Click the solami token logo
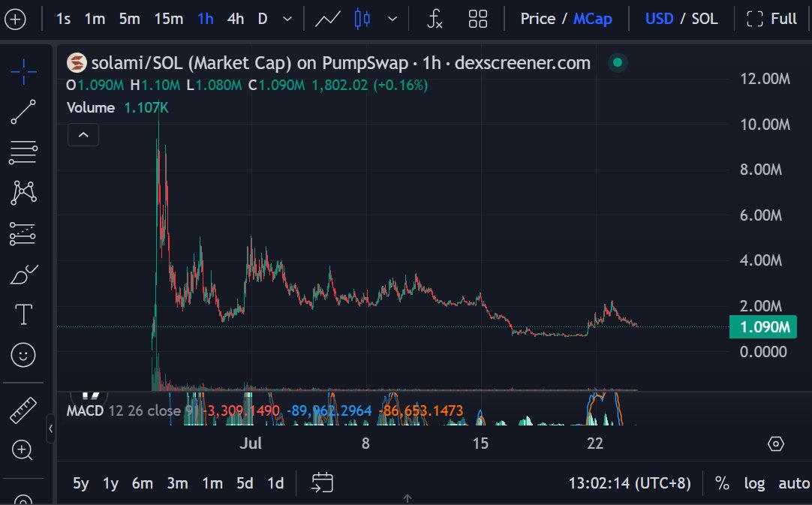Image resolution: width=812 pixels, height=505 pixels. tap(76, 63)
